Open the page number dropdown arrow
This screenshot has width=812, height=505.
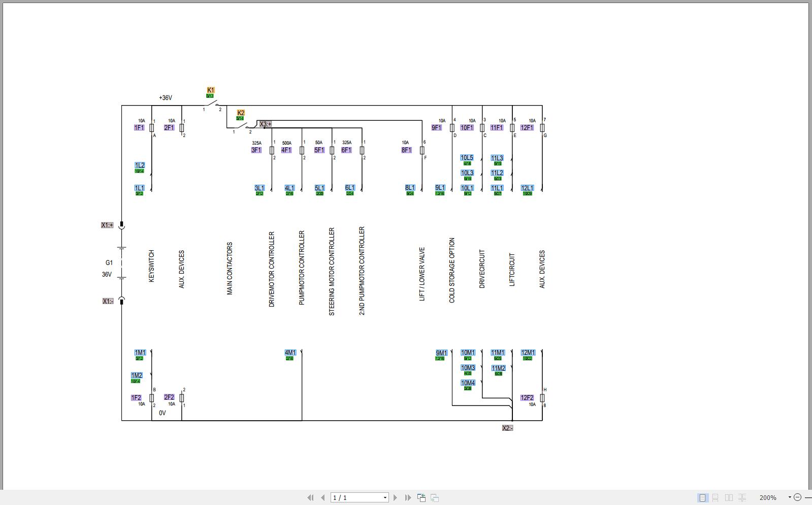click(x=385, y=498)
